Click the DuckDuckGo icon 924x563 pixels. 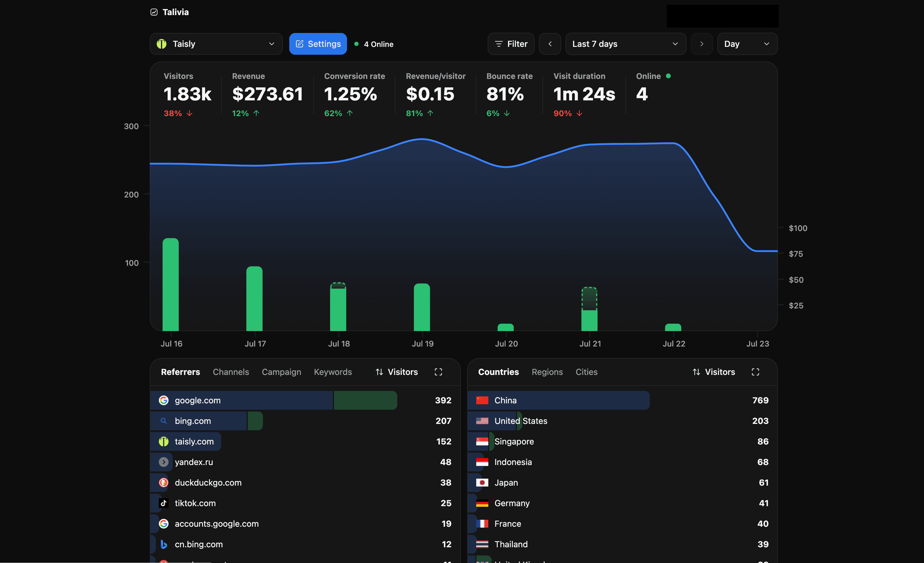pyautogui.click(x=163, y=483)
